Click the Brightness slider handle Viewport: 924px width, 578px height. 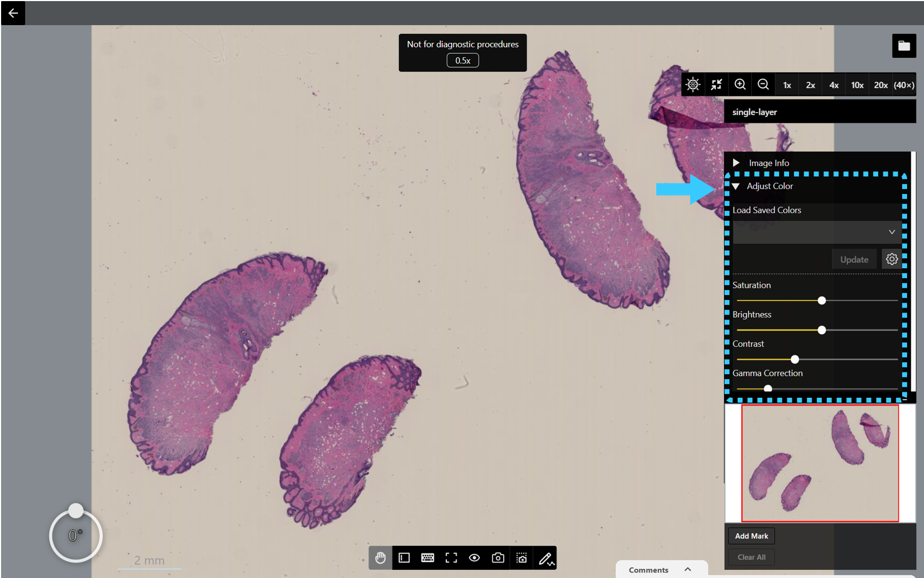(822, 330)
